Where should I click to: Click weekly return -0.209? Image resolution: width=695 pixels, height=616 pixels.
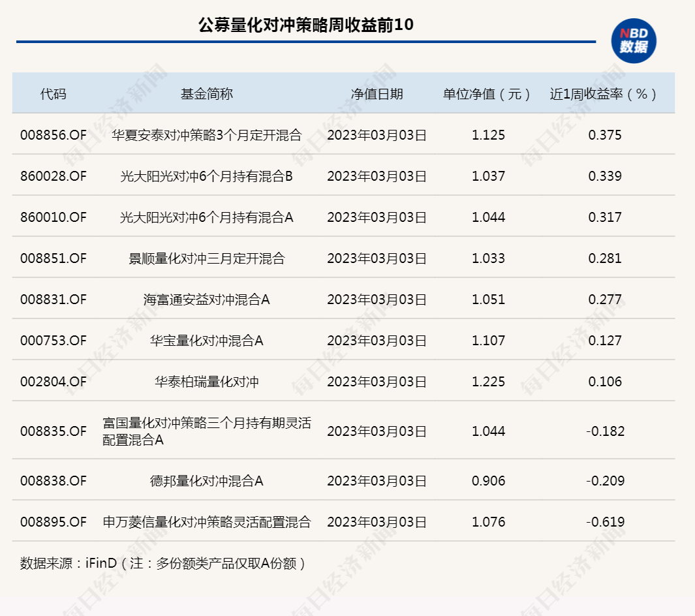click(x=604, y=481)
